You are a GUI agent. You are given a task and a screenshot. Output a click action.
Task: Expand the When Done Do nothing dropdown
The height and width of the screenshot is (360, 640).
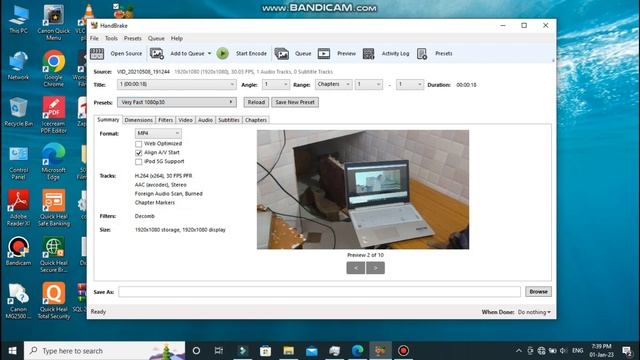[x=534, y=312]
